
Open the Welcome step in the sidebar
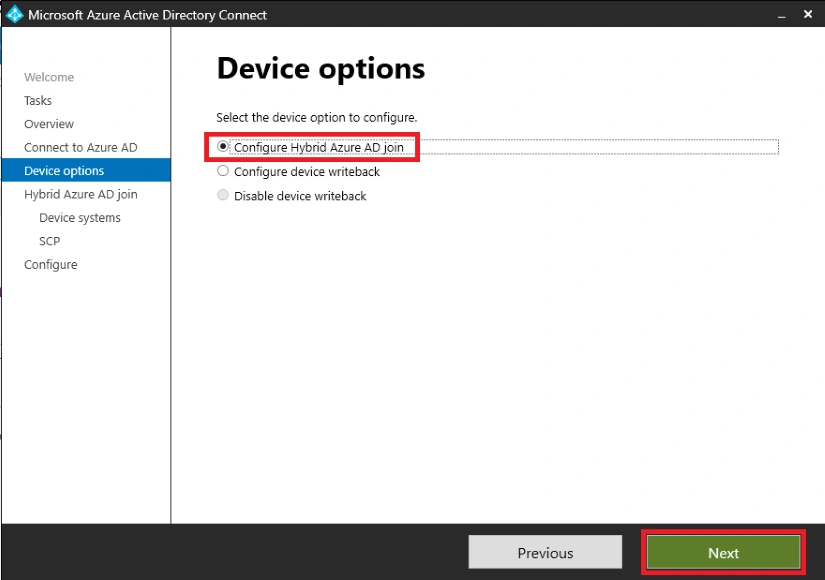[x=49, y=77]
